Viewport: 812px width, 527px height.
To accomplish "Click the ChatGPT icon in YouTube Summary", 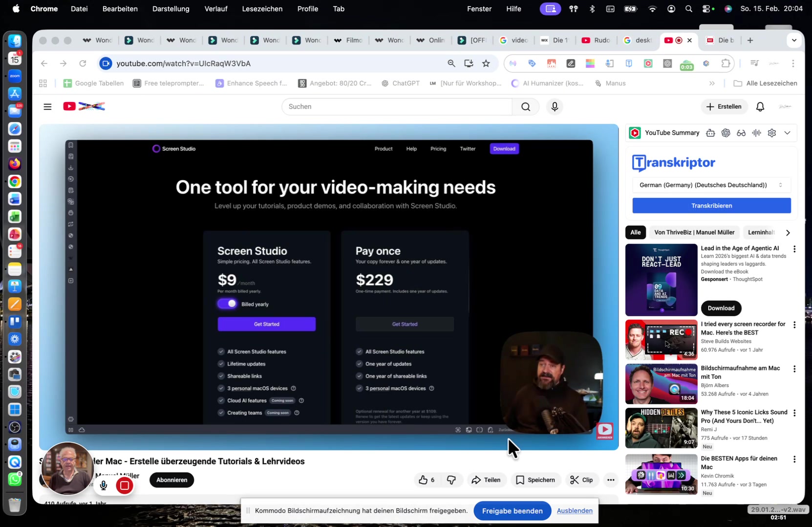I will tap(726, 133).
